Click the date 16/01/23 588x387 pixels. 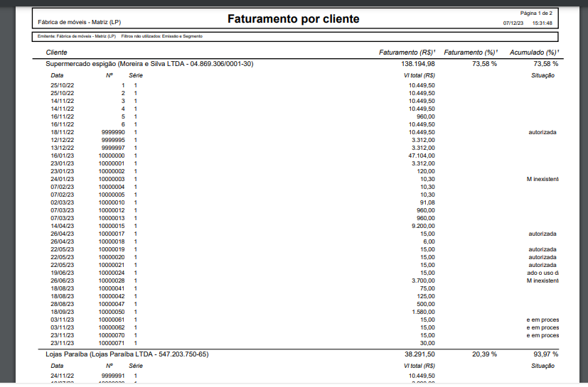63,156
